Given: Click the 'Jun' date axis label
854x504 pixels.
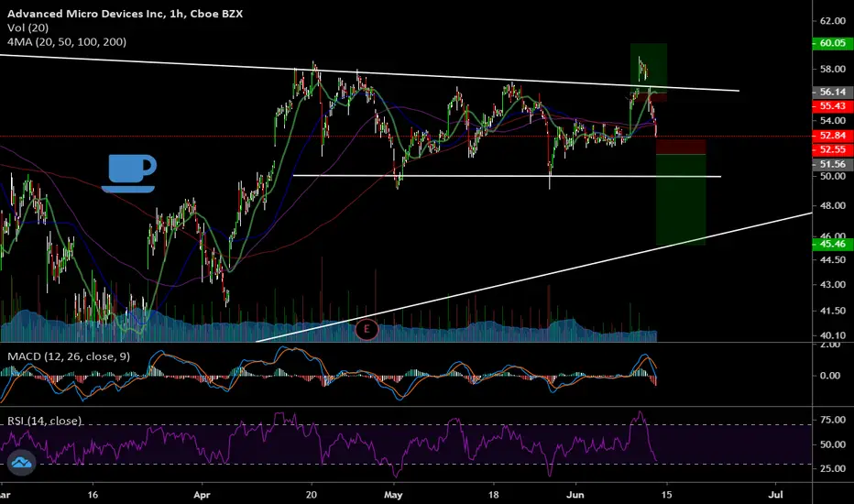Looking at the screenshot, I should [575, 495].
